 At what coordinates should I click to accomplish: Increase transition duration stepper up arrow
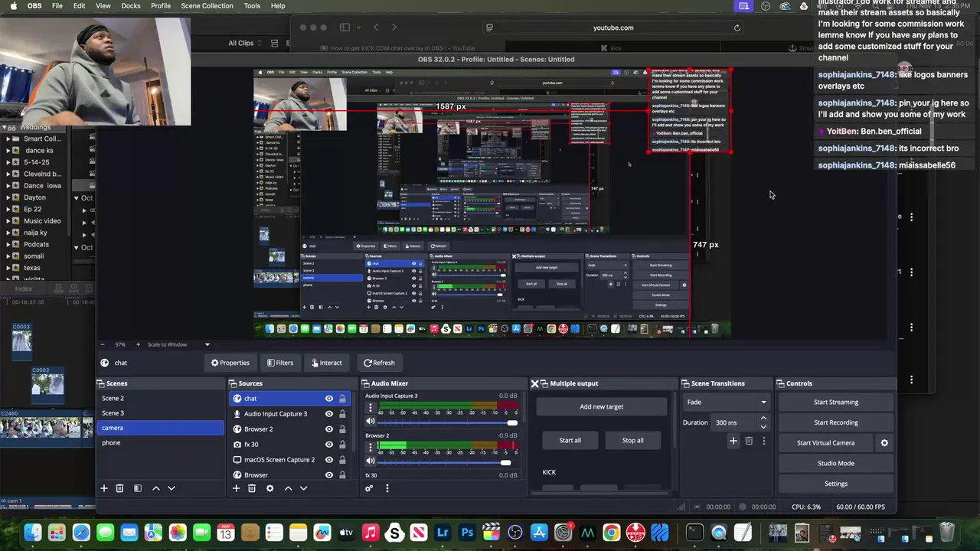tap(763, 419)
